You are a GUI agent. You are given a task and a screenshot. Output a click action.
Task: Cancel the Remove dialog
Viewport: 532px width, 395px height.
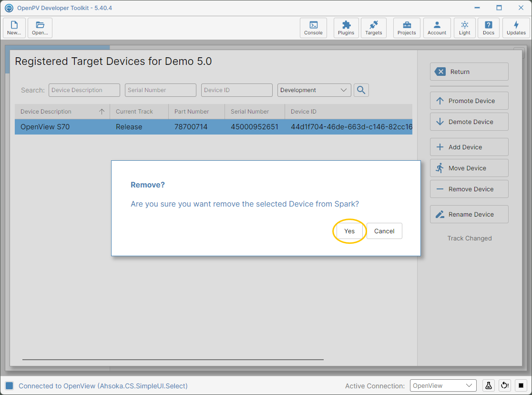point(384,231)
